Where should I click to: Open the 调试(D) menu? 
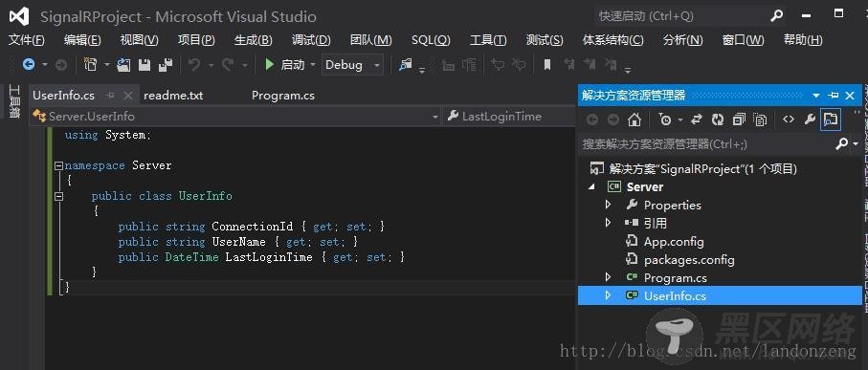[x=311, y=40]
